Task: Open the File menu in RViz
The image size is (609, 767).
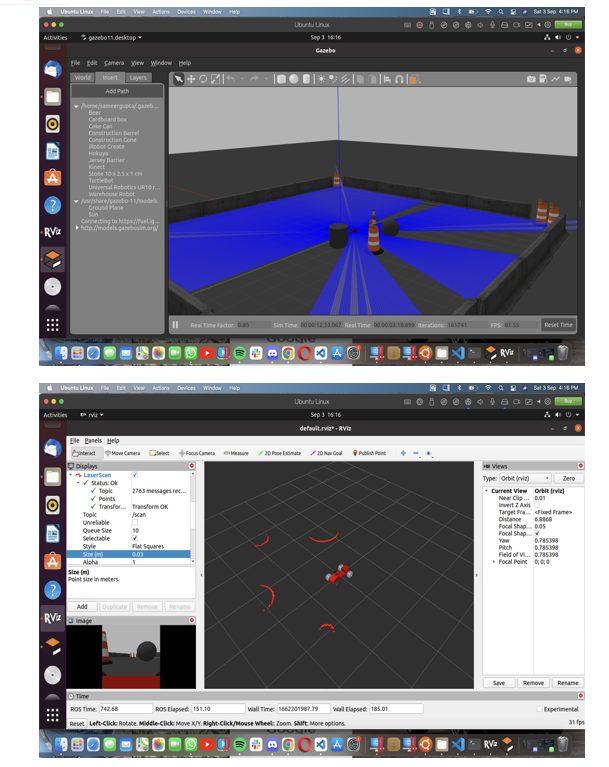Action: [x=74, y=441]
